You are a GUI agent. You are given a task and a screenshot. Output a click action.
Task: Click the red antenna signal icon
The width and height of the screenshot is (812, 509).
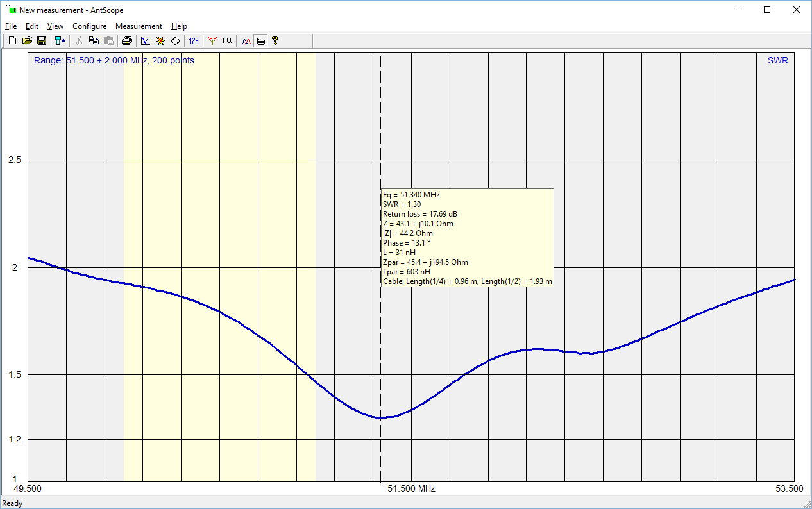pos(212,41)
